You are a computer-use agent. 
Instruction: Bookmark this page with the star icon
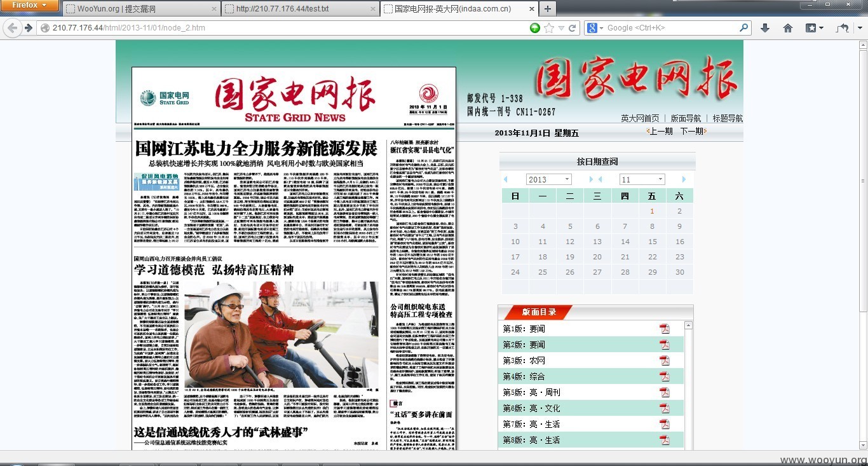(548, 28)
